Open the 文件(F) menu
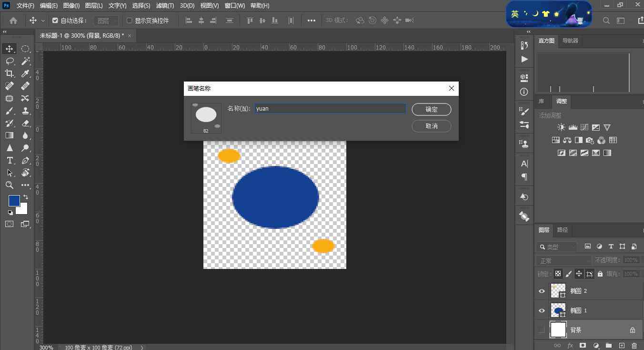The width and height of the screenshot is (644, 350). coord(25,6)
